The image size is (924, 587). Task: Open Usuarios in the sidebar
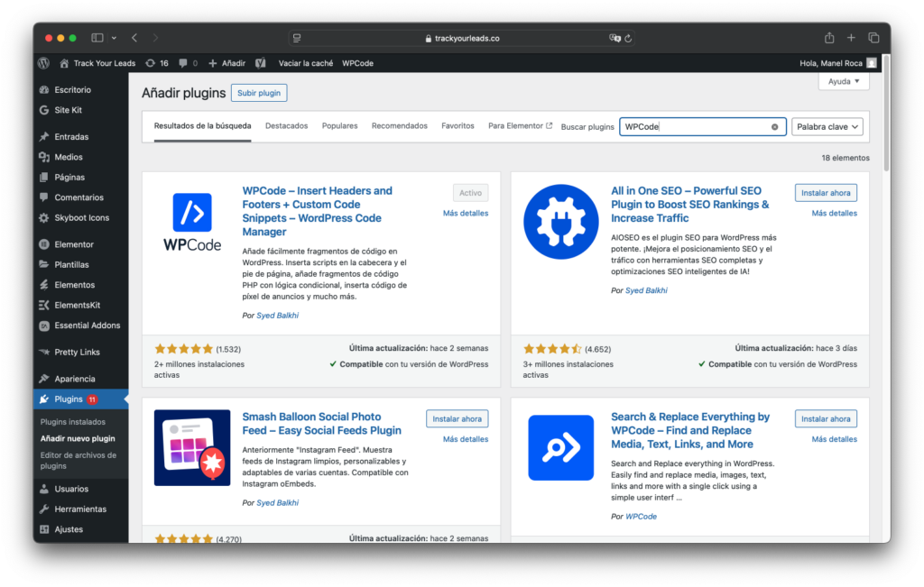(x=71, y=489)
